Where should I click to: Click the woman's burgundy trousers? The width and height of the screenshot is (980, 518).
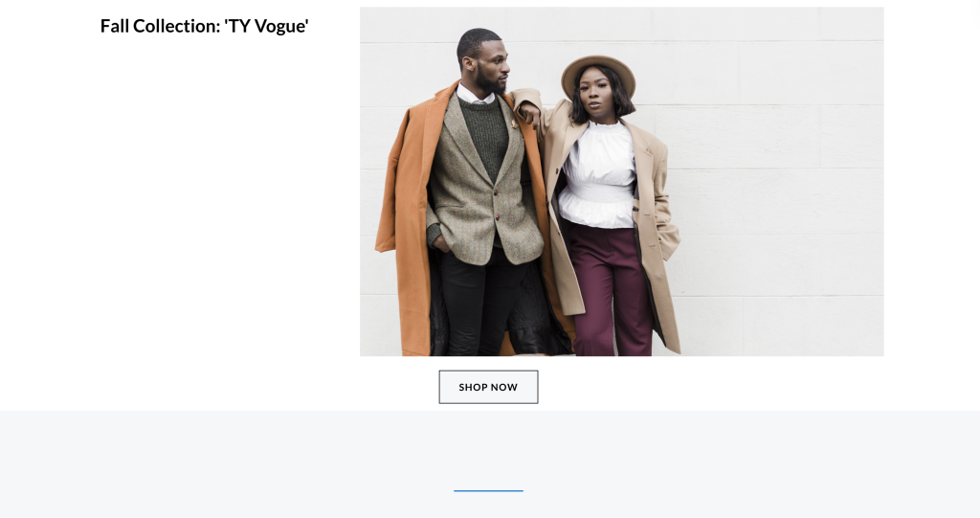610,288
